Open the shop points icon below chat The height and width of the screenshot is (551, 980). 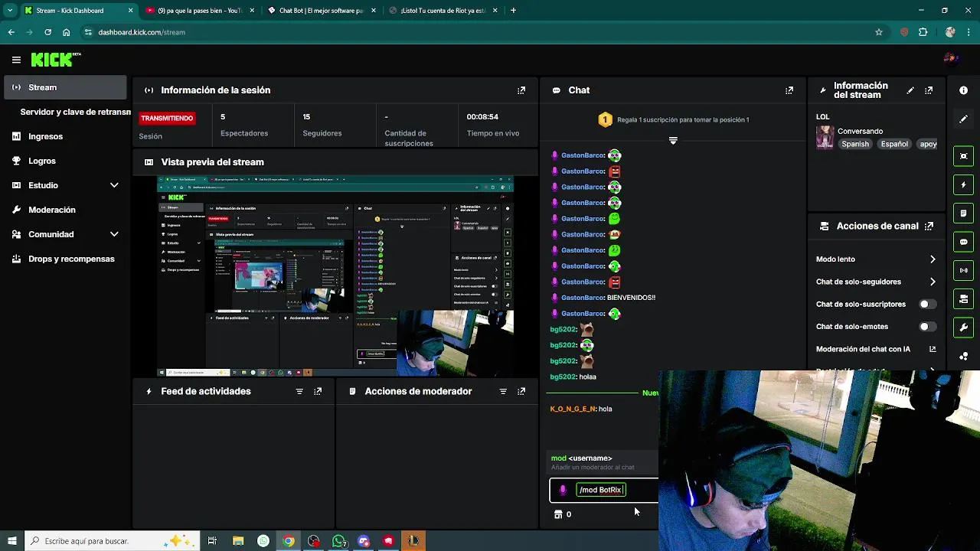point(558,514)
